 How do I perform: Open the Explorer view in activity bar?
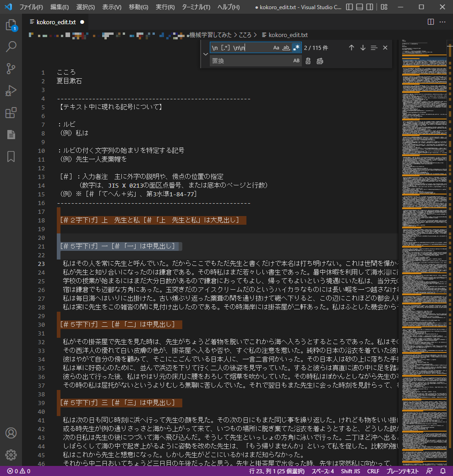(x=11, y=25)
